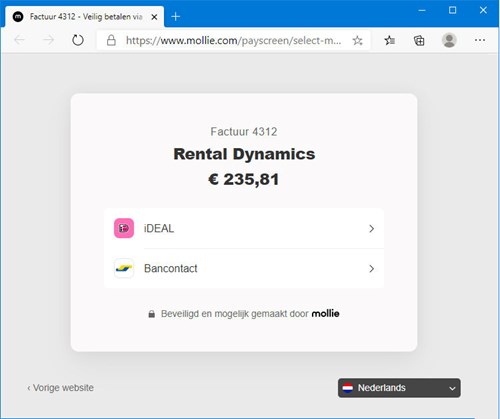Go back via Vorige website link
The image size is (500, 419).
pyautogui.click(x=60, y=388)
